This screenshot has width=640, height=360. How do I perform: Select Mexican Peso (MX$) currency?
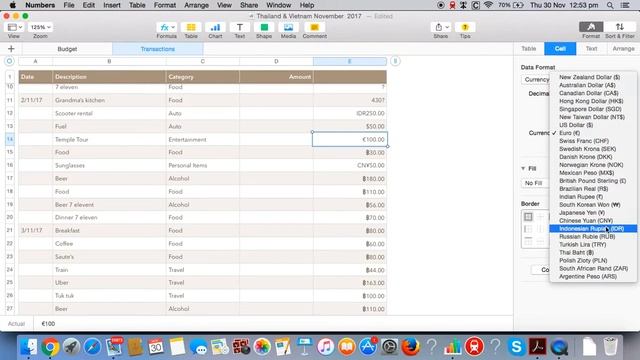point(593,173)
